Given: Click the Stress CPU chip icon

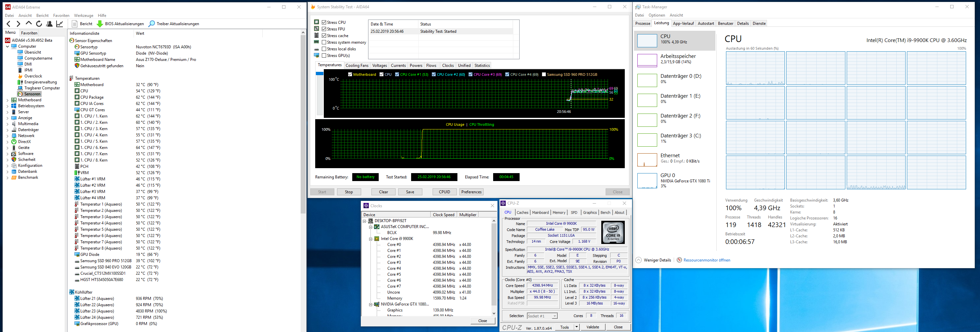Looking at the screenshot, I should (317, 22).
